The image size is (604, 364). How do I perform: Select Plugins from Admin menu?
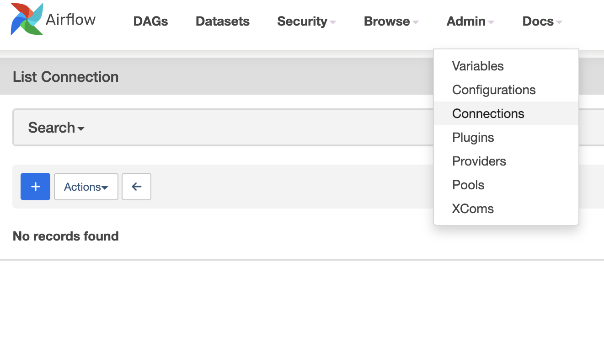(x=473, y=137)
